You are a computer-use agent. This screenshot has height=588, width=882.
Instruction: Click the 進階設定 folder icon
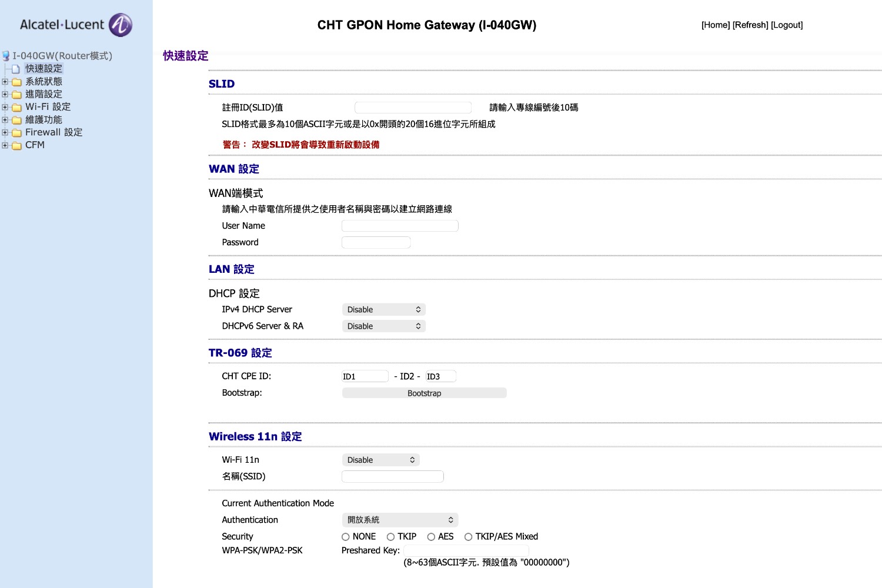[17, 95]
